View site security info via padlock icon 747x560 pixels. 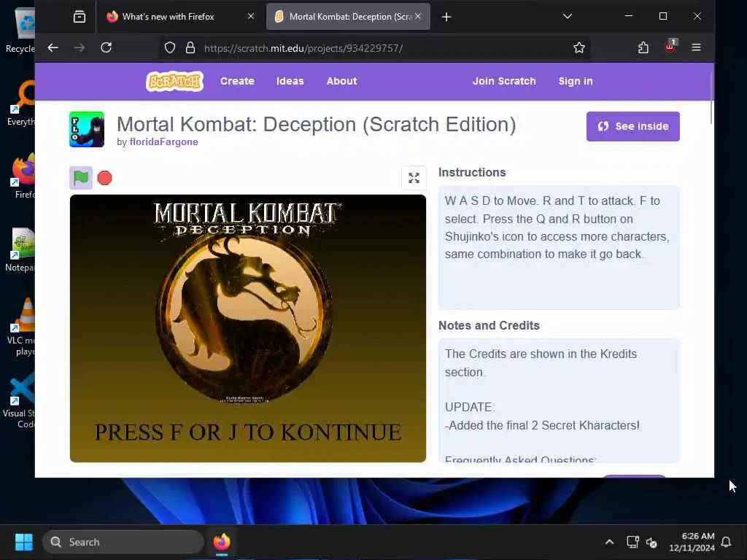pos(190,47)
